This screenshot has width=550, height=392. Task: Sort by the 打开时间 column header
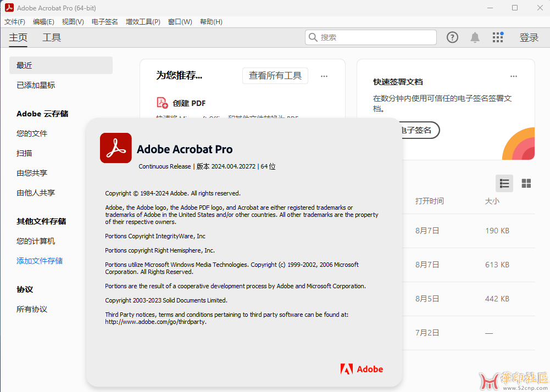point(429,201)
